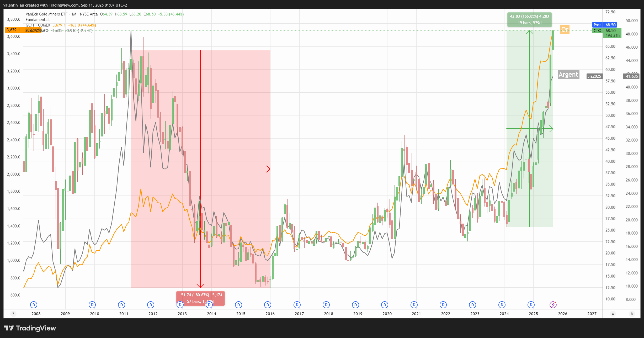The height and width of the screenshot is (338, 644).
Task: Click the dividend D marker nearest 2011
Action: [x=121, y=305]
